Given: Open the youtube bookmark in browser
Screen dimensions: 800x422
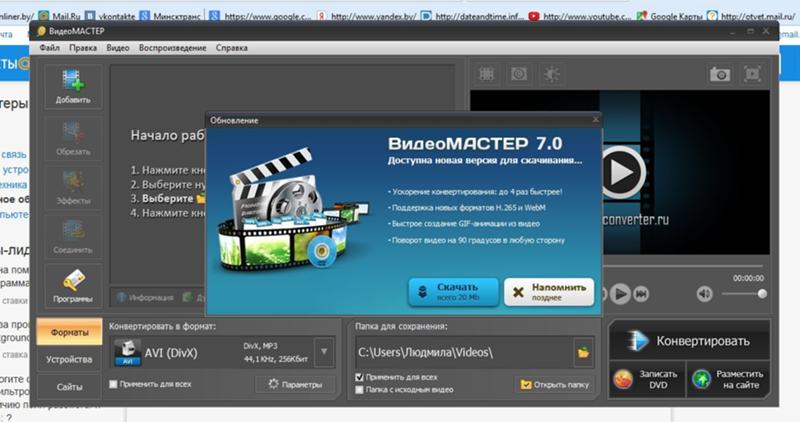Looking at the screenshot, I should [581, 16].
